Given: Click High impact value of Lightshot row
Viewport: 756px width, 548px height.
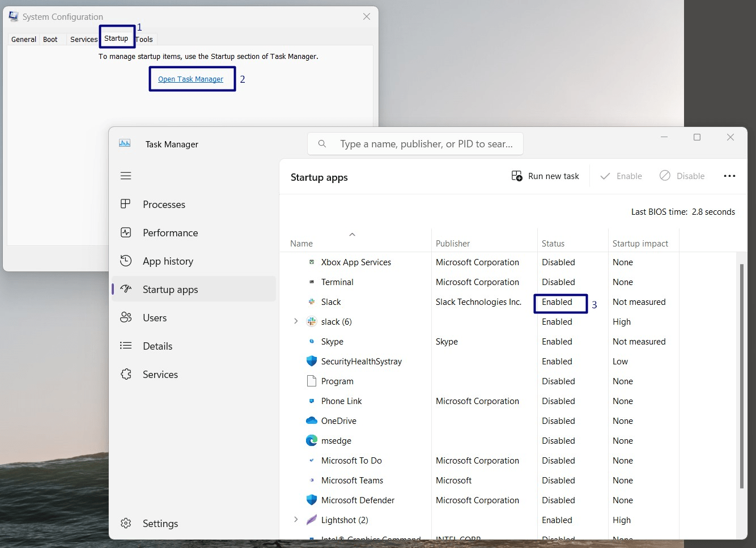Looking at the screenshot, I should tap(622, 520).
